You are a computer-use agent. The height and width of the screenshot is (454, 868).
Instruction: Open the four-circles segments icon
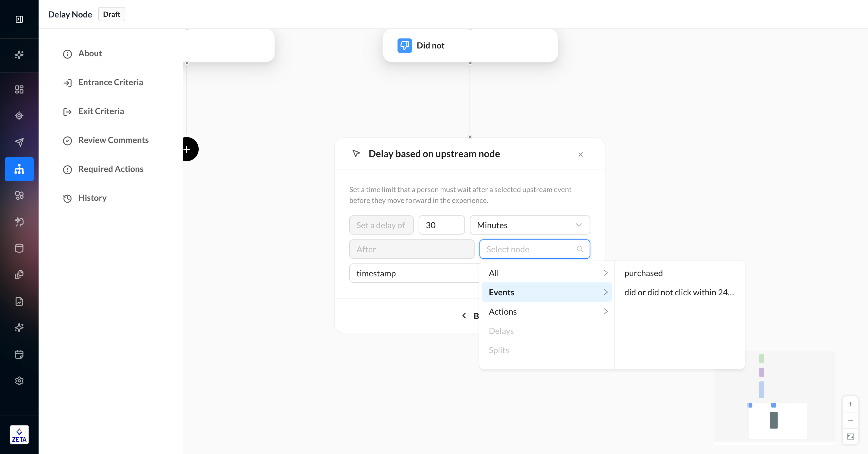tap(19, 195)
